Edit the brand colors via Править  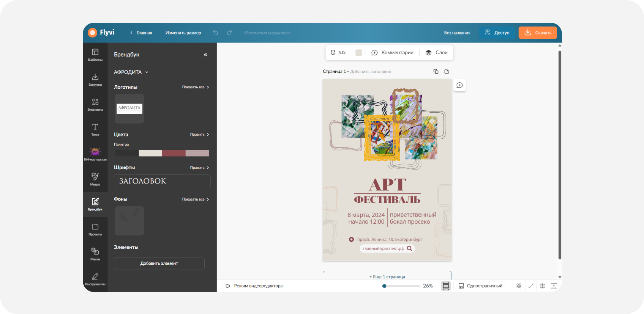click(200, 135)
